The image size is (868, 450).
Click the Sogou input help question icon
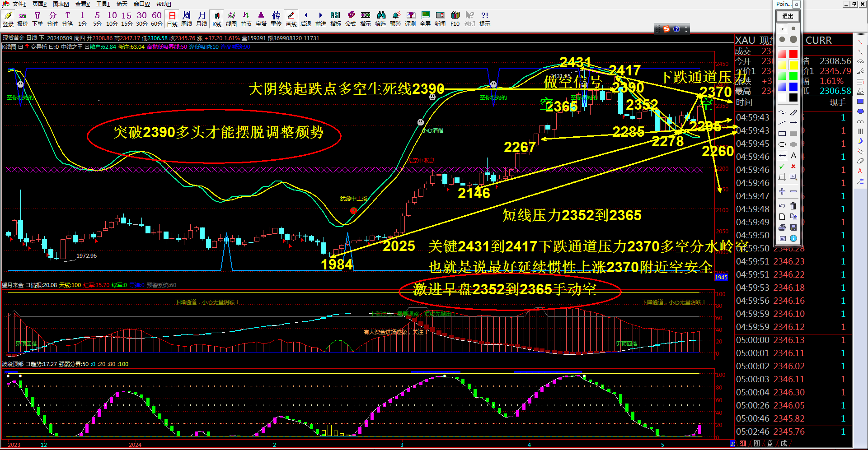[x=676, y=29]
